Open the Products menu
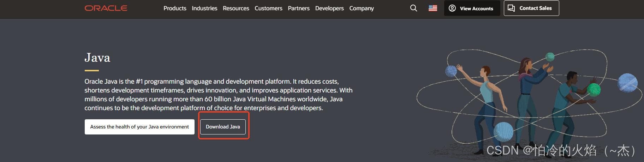The height and width of the screenshot is (162, 644). tap(175, 8)
